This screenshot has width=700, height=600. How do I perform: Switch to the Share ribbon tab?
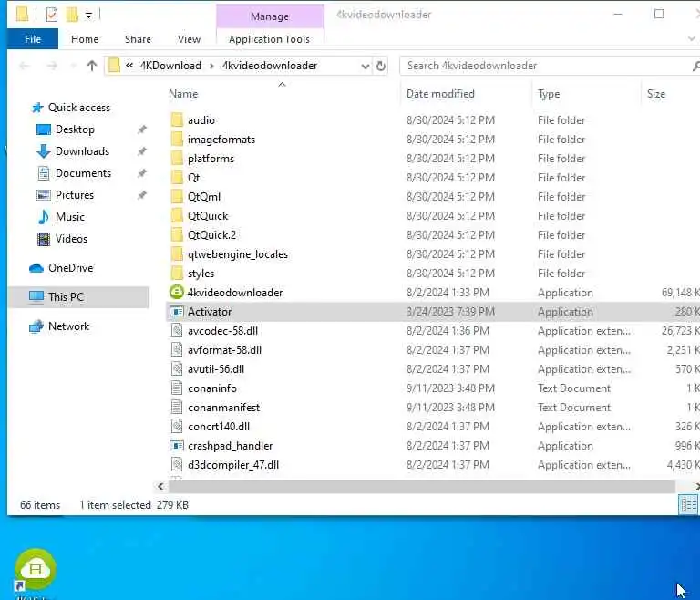pos(138,39)
